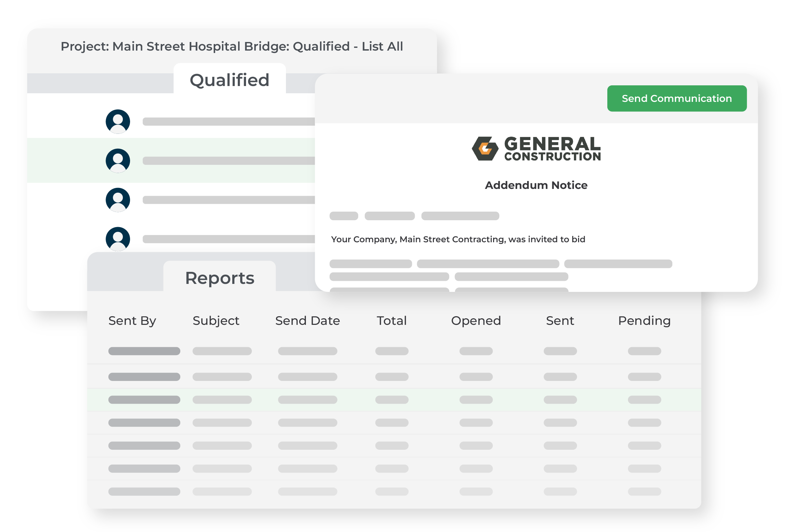This screenshot has height=532, width=789.
Task: Click the Total column header
Action: click(x=392, y=321)
